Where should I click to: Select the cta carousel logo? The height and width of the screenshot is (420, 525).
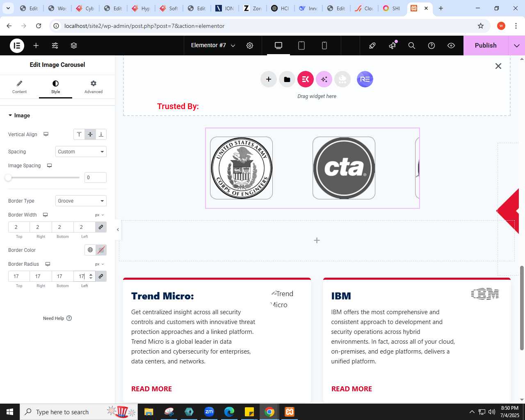tap(344, 168)
